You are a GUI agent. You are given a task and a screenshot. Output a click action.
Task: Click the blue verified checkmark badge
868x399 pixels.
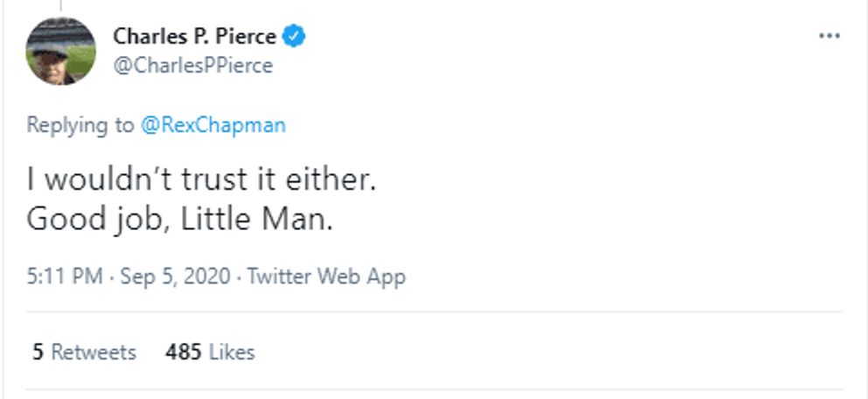(x=296, y=36)
